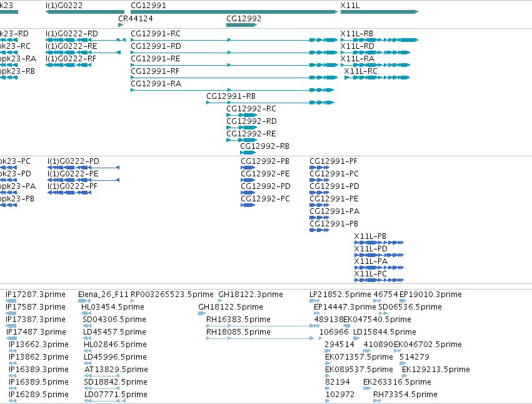This screenshot has width=532, height=404.
Task: Select transcript CG12991-RF
Action: 234,78
